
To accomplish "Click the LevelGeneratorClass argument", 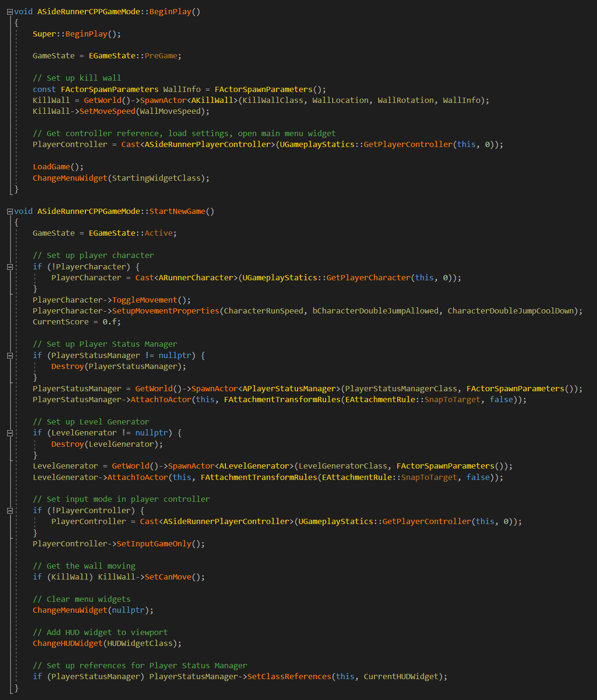I will 343,466.
